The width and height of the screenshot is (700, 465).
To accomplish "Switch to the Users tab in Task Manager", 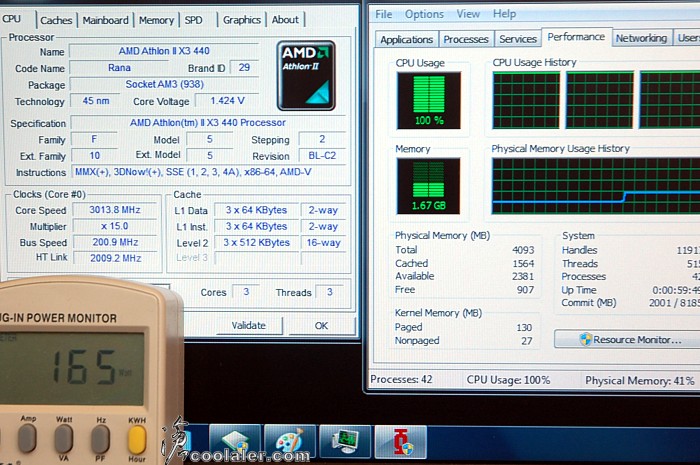I will [x=688, y=38].
